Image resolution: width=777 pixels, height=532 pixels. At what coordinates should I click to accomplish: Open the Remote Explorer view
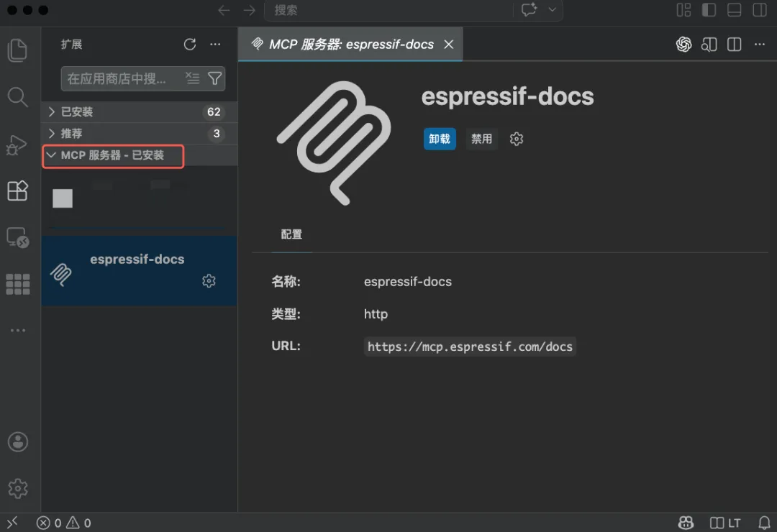17,237
